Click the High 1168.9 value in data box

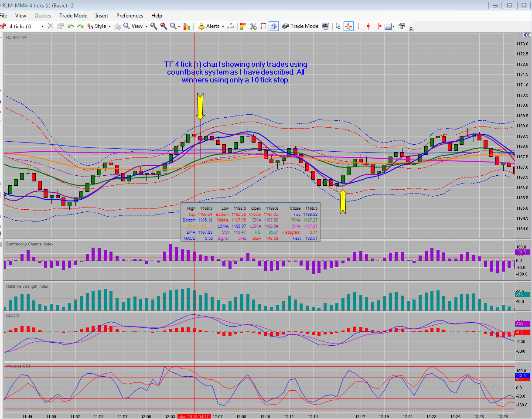pyautogui.click(x=206, y=208)
